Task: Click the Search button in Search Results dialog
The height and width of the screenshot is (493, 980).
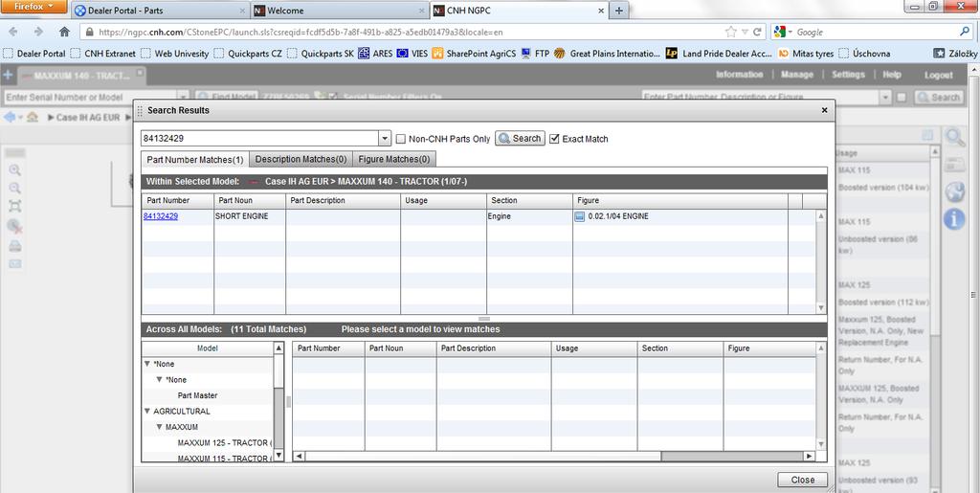Action: (x=520, y=138)
